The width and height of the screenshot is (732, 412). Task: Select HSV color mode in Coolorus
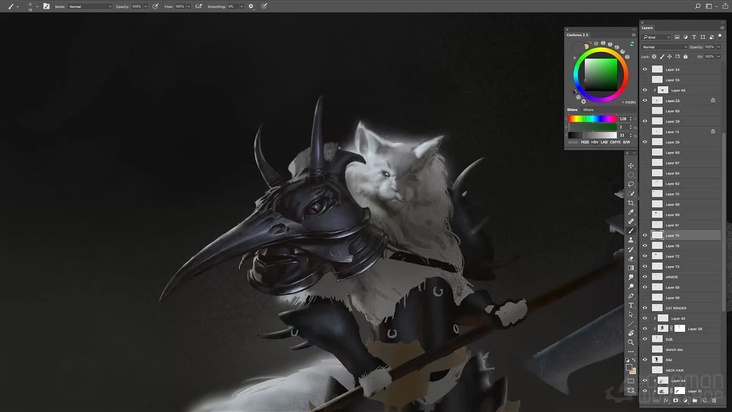point(594,142)
